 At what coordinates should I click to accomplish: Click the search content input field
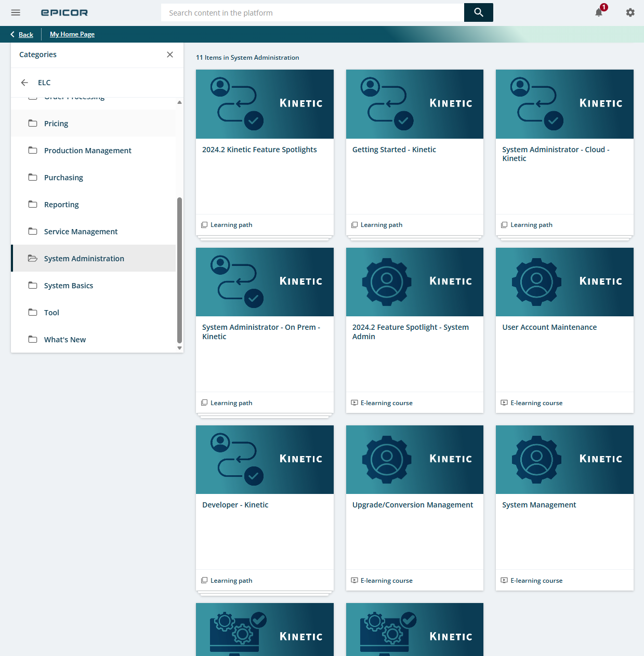[312, 12]
